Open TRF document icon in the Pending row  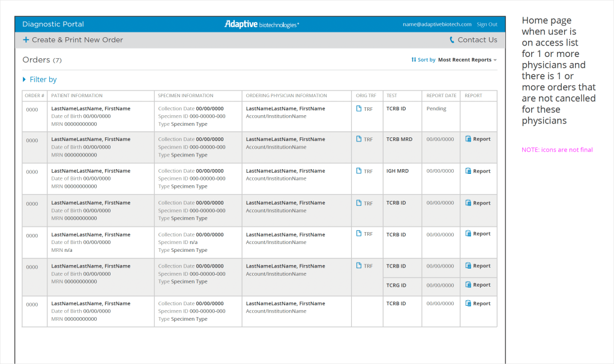[x=359, y=109]
